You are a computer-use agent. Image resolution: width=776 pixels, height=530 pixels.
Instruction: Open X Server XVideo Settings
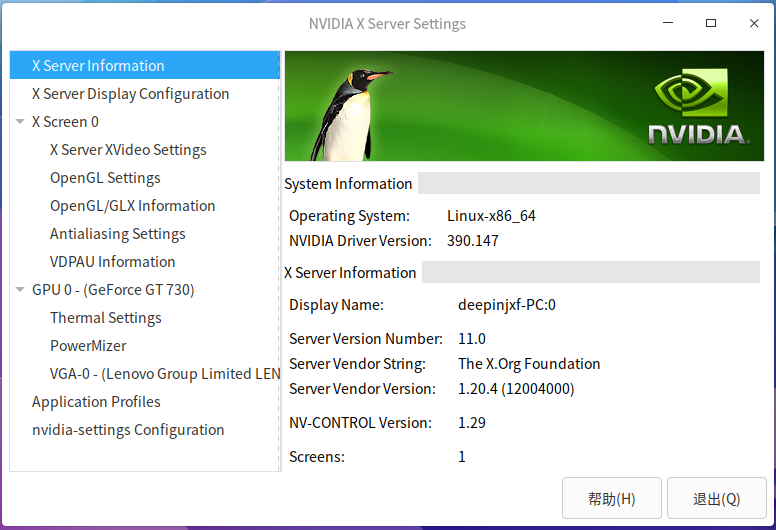click(128, 150)
